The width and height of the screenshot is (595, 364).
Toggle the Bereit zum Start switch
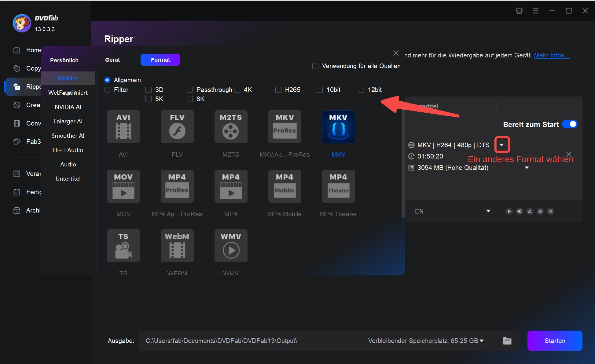pos(570,124)
